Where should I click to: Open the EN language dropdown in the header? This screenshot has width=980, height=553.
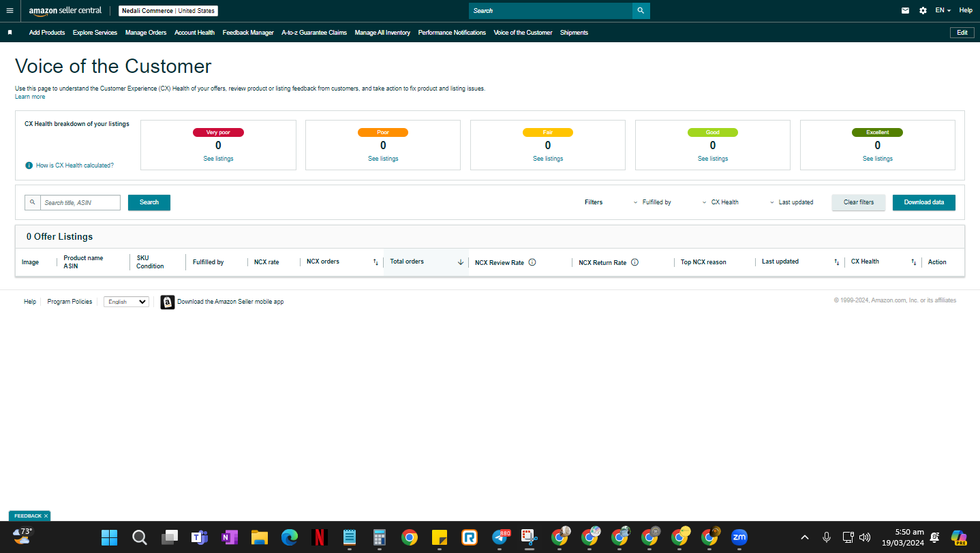943,11
